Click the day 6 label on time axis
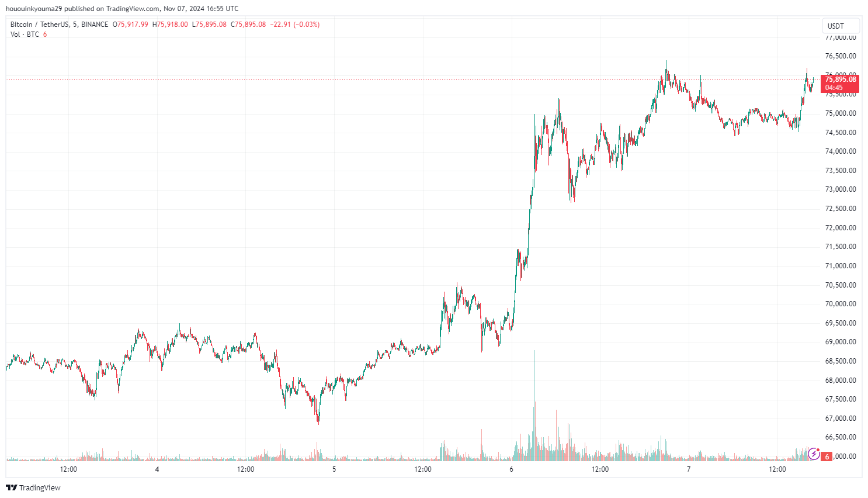The height and width of the screenshot is (498, 868). 511,469
